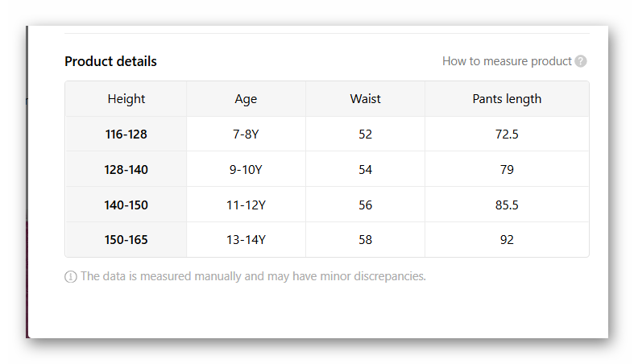Click the Waist column header

pos(365,99)
